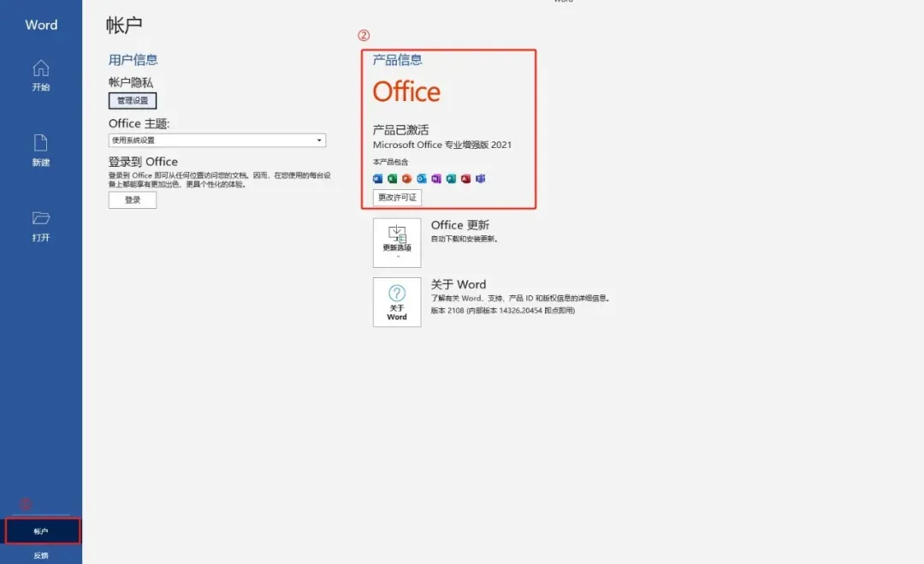Click the 自动下载和安装更新 description text
The image size is (924, 564).
pos(465,239)
